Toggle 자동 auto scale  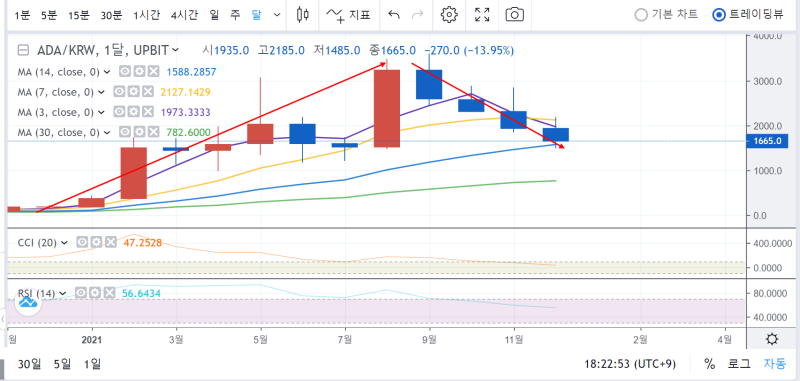[x=774, y=364]
